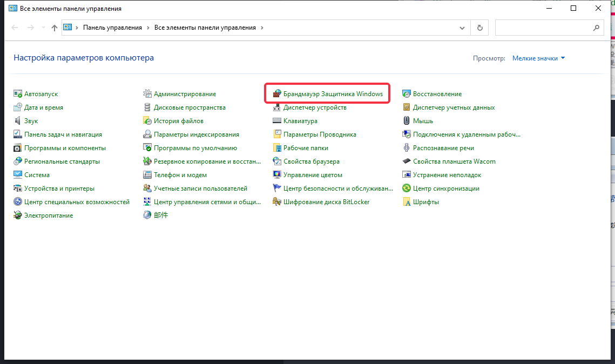Expand the address bar history dropdown
Viewport: 615px width, 364px height.
[x=462, y=28]
